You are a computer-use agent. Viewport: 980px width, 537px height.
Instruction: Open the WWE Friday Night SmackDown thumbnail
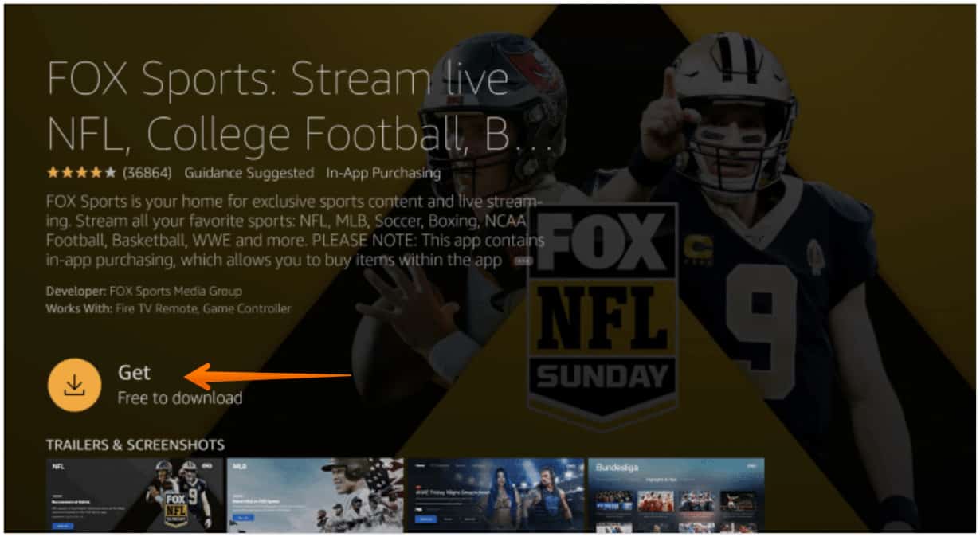(496, 494)
